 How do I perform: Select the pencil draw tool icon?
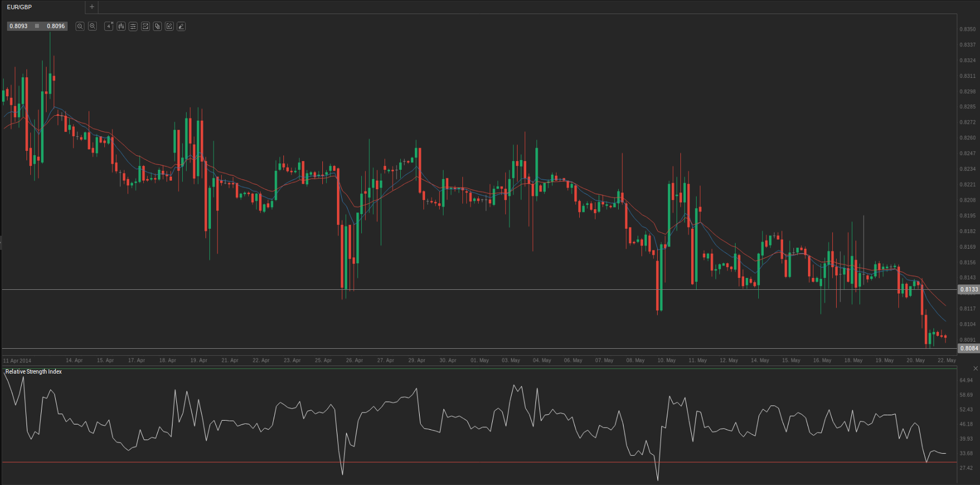point(181,26)
